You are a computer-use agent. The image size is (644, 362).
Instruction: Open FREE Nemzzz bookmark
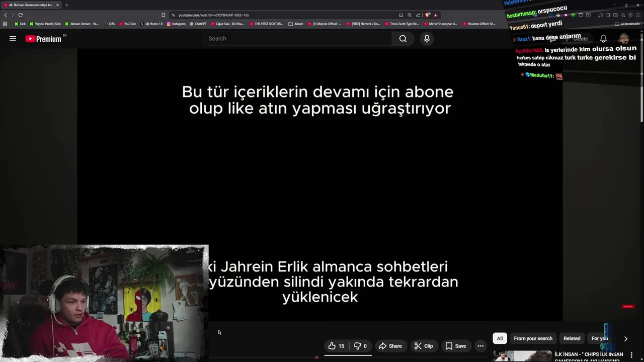coord(363,24)
